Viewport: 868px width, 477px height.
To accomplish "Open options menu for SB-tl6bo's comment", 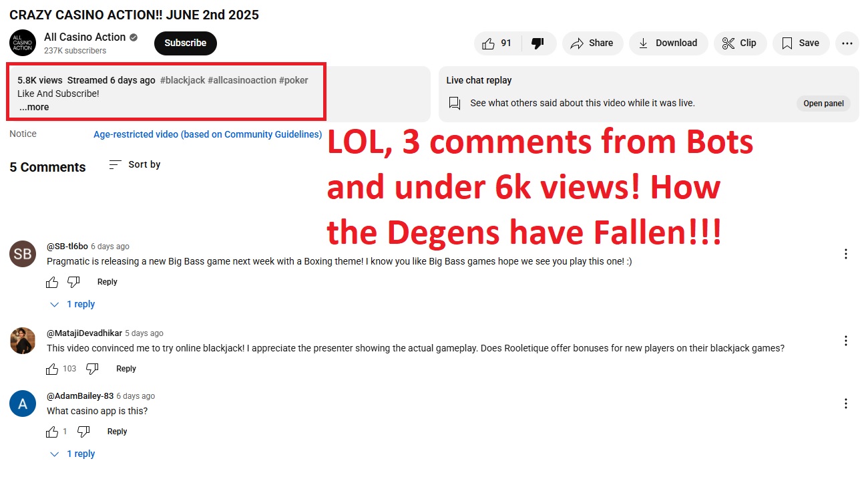I will (x=845, y=254).
